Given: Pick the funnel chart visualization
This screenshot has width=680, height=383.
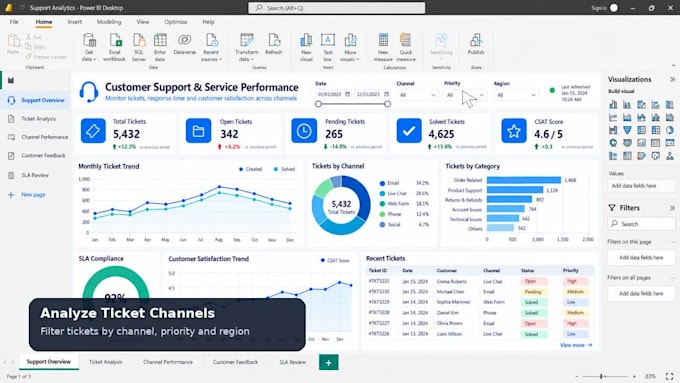Looking at the screenshot, I should (627, 130).
